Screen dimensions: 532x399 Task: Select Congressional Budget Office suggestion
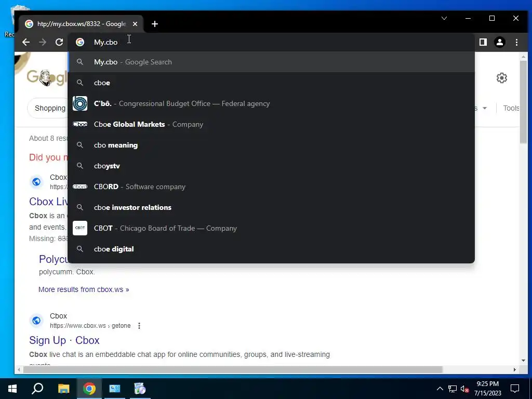(271, 103)
